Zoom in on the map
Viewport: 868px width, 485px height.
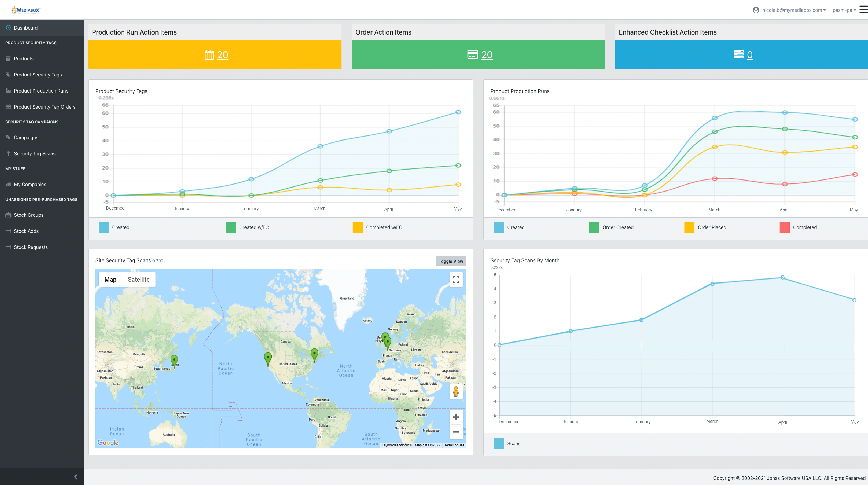coord(456,417)
